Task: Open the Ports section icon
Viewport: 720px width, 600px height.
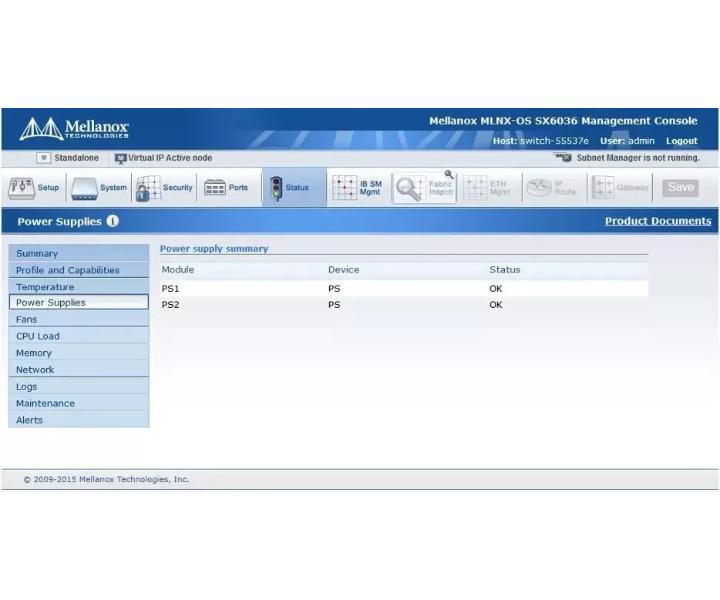Action: pyautogui.click(x=214, y=188)
